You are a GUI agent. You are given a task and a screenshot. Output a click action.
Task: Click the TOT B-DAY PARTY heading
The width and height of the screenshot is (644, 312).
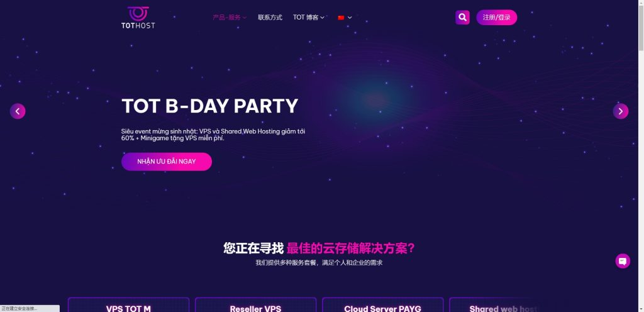209,106
